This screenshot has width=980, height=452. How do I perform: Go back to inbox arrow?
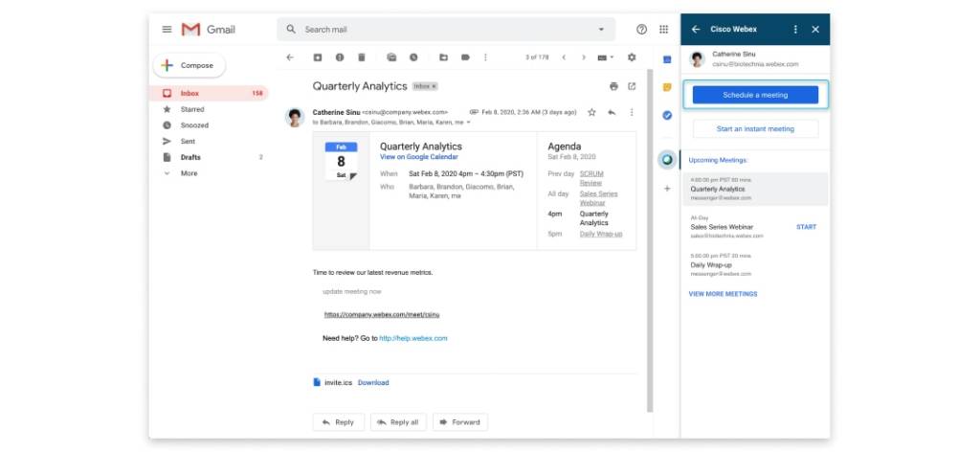point(289,56)
